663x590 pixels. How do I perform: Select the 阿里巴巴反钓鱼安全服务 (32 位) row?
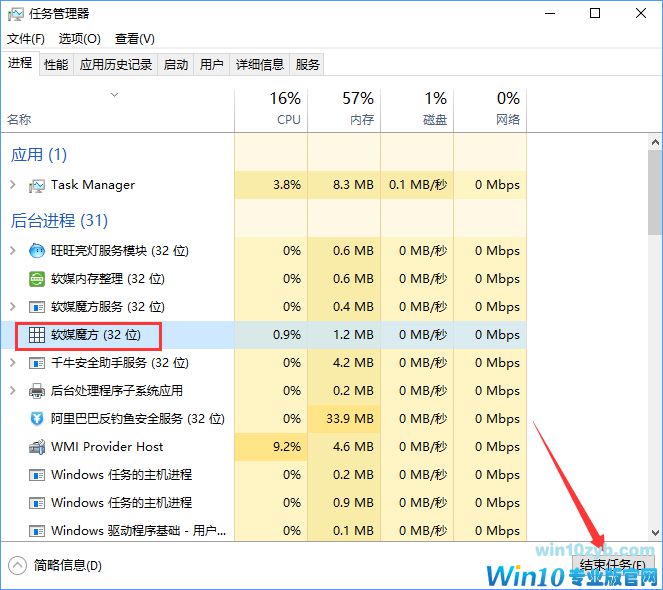tap(264, 419)
